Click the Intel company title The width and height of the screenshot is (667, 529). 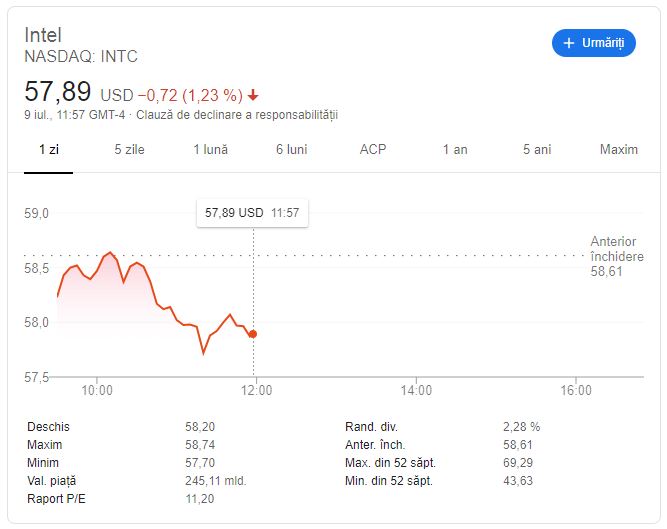tap(43, 35)
